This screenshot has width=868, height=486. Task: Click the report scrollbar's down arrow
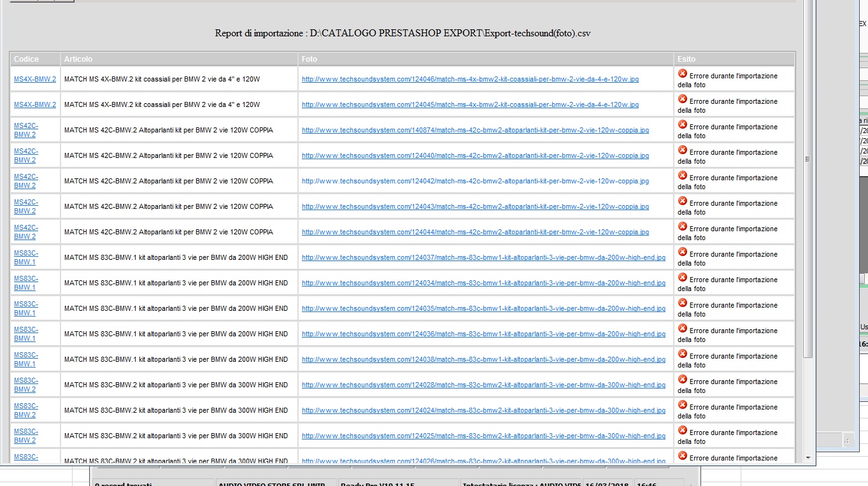click(x=808, y=457)
